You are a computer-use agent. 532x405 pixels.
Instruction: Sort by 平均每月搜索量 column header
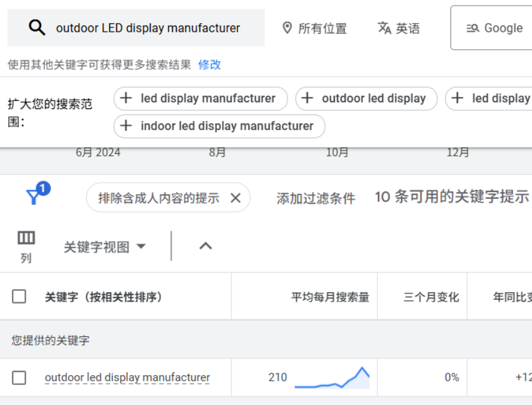(x=330, y=297)
